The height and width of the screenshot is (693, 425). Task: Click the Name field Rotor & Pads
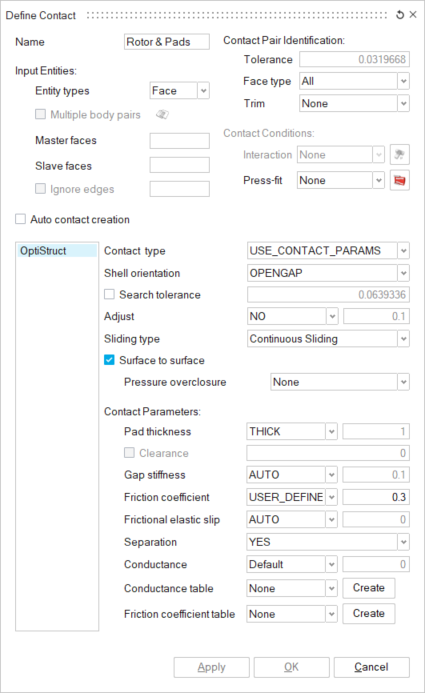[167, 42]
